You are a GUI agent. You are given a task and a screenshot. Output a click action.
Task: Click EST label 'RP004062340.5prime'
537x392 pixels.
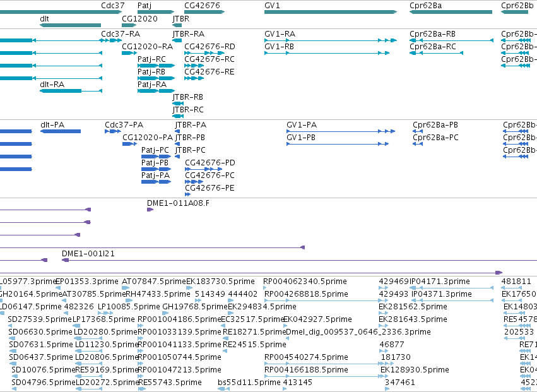305,282
